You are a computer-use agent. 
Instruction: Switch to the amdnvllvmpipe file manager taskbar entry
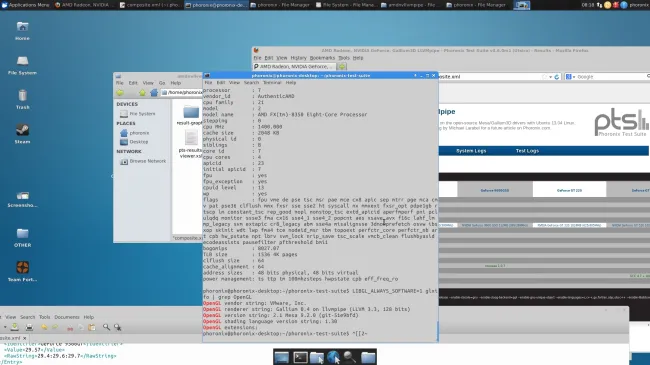(x=411, y=5)
